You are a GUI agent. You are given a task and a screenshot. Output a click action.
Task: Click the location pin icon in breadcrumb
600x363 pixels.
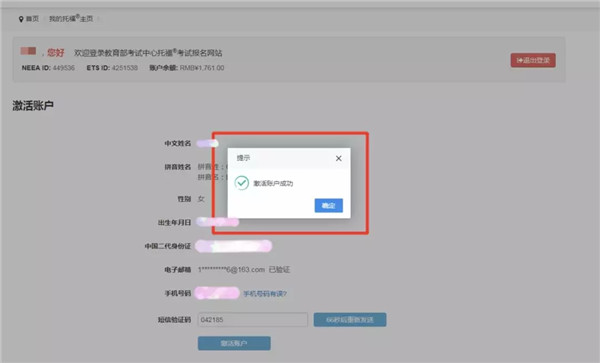(21, 19)
